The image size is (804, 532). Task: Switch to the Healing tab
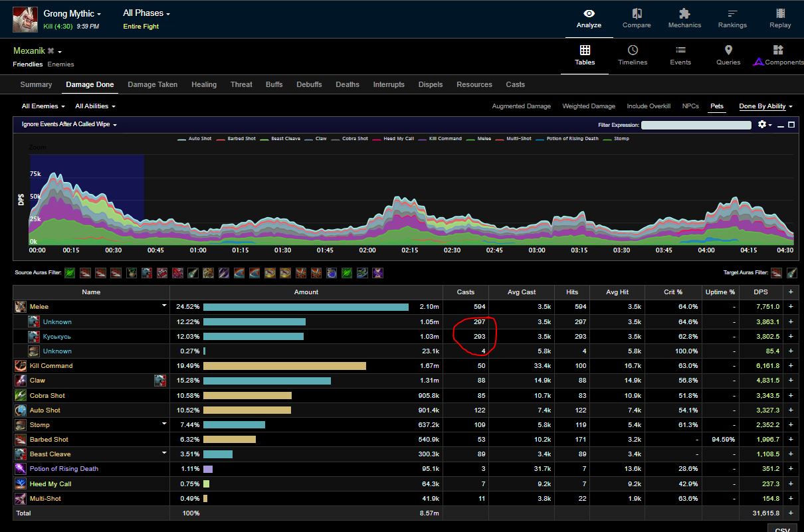[x=203, y=84]
